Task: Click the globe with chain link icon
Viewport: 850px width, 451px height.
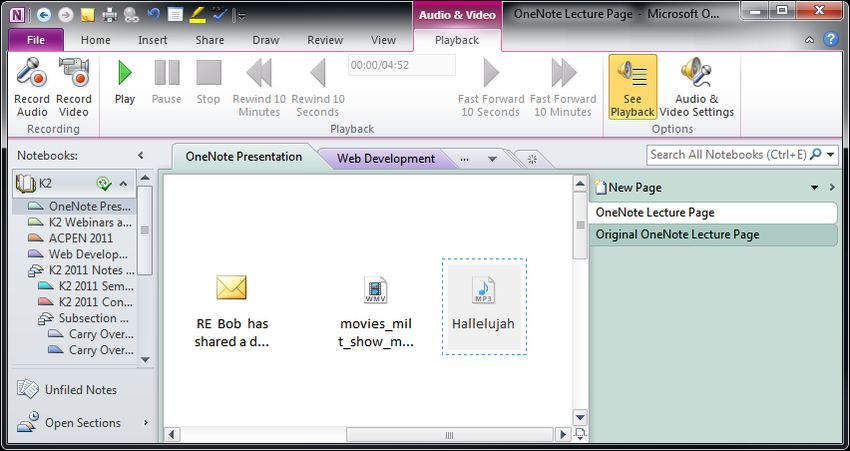Action: point(131,15)
